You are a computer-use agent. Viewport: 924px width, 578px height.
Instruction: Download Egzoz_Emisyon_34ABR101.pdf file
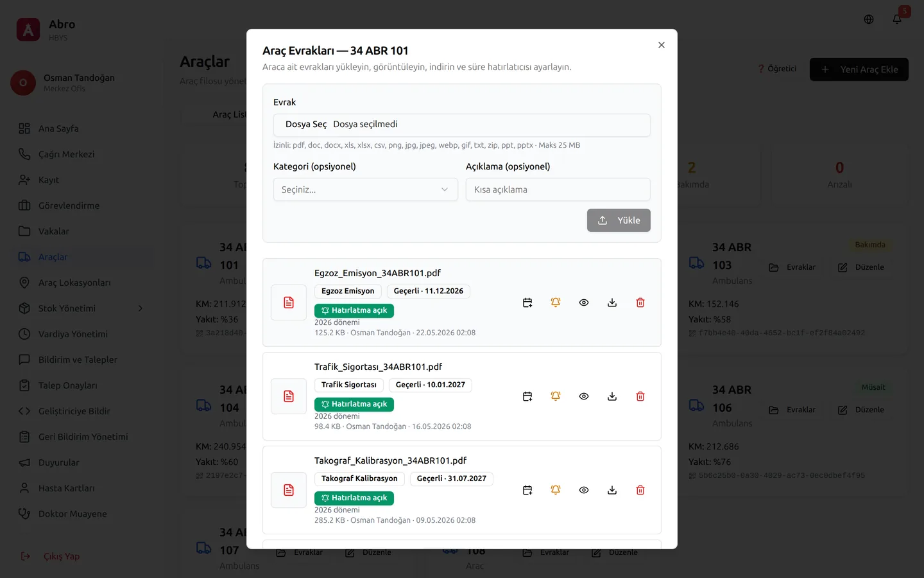tap(612, 302)
